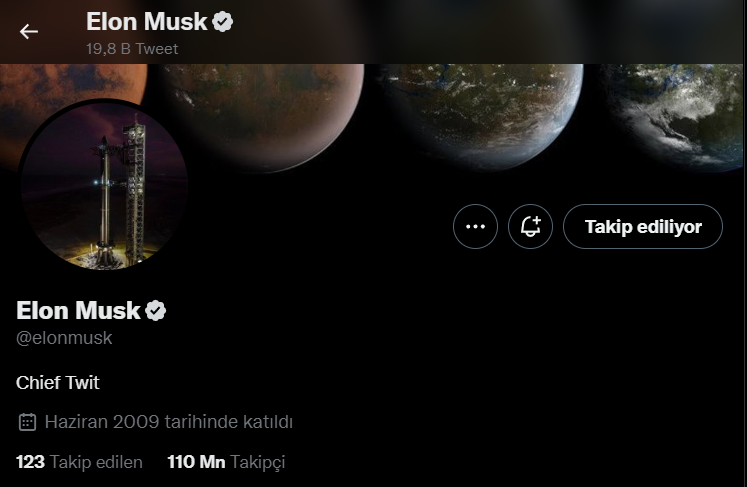
Task: Click the 19,8 B Tweet count
Action: coord(132,48)
